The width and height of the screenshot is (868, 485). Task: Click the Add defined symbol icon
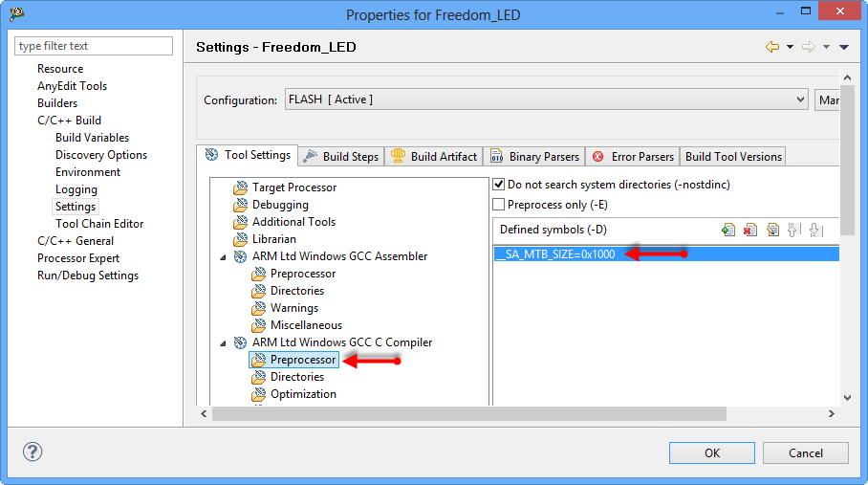point(728,230)
